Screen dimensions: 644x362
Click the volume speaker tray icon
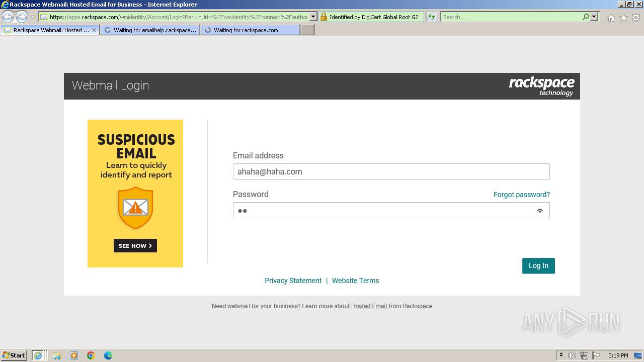pos(572,355)
